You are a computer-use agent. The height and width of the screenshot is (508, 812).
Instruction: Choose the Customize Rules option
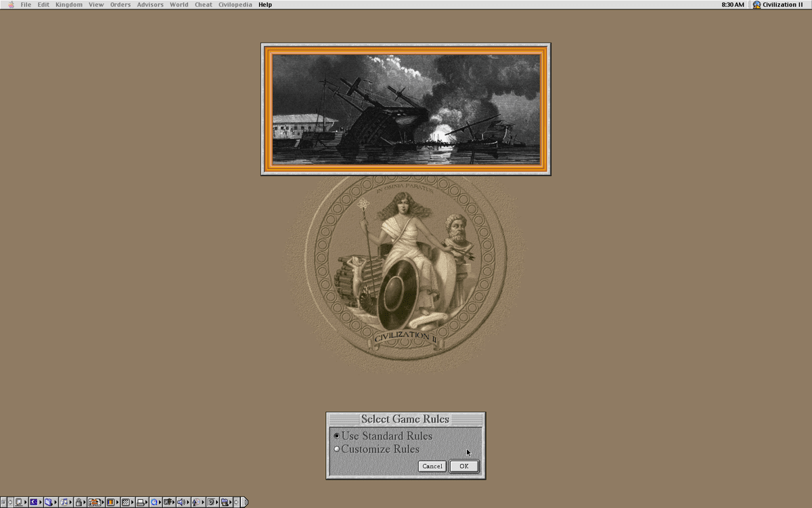[337, 449]
